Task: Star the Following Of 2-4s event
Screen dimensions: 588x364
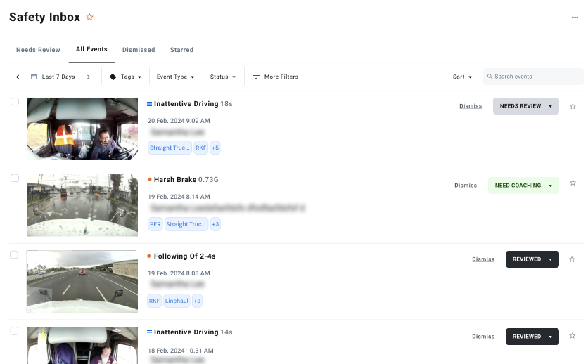Action: [x=572, y=259]
